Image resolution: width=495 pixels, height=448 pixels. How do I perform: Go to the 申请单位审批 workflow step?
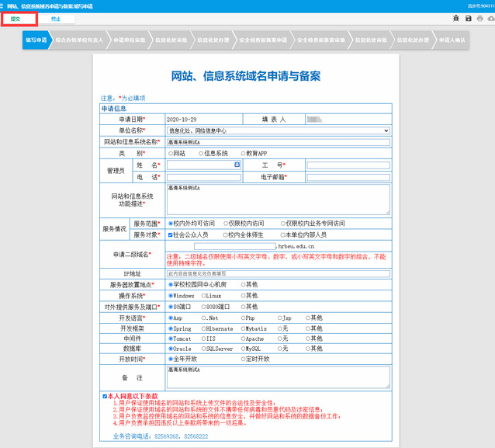pyautogui.click(x=129, y=39)
